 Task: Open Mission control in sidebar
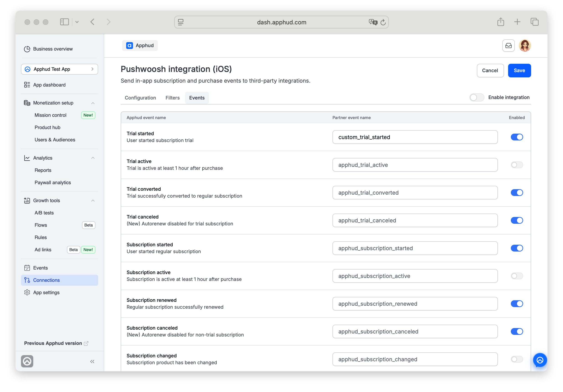tap(50, 115)
